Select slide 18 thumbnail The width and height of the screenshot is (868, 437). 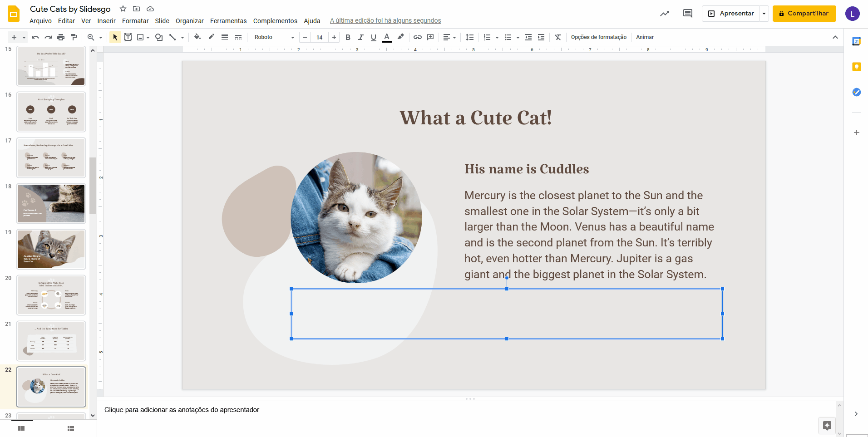[51, 203]
